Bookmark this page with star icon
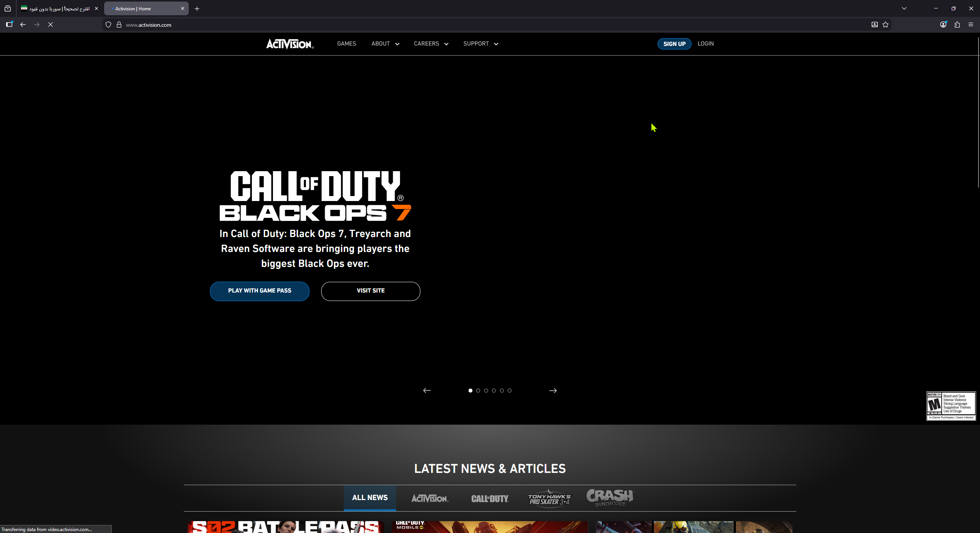The height and width of the screenshot is (533, 980). click(885, 25)
